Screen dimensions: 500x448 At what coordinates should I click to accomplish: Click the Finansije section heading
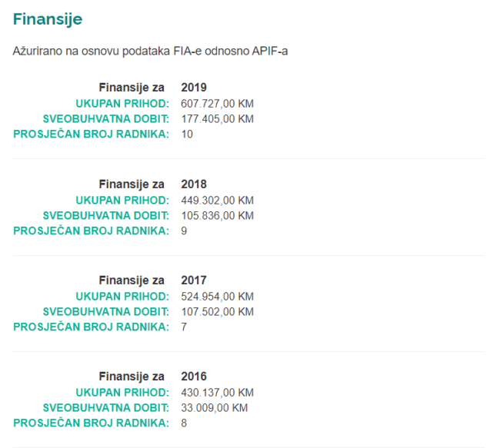click(47, 18)
